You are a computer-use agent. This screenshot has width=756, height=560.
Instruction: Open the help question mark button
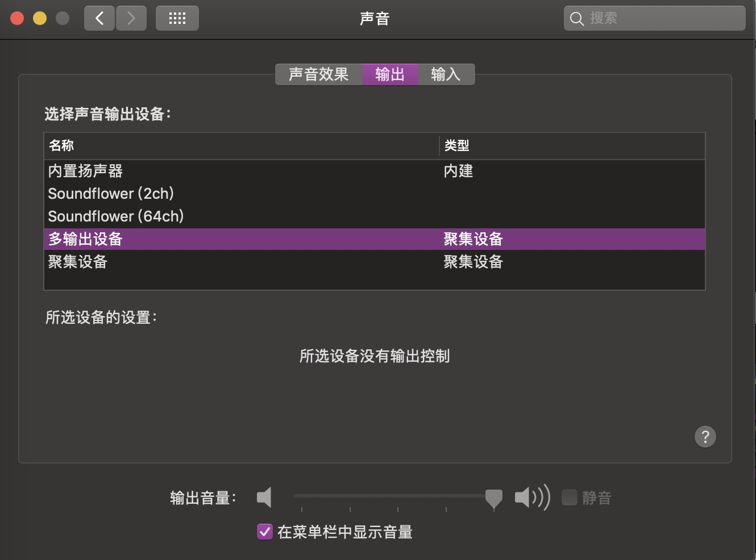click(x=705, y=437)
